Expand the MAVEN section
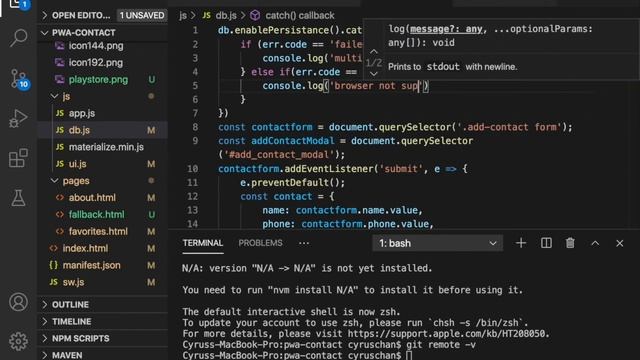The height and width of the screenshot is (360, 640). [67, 356]
